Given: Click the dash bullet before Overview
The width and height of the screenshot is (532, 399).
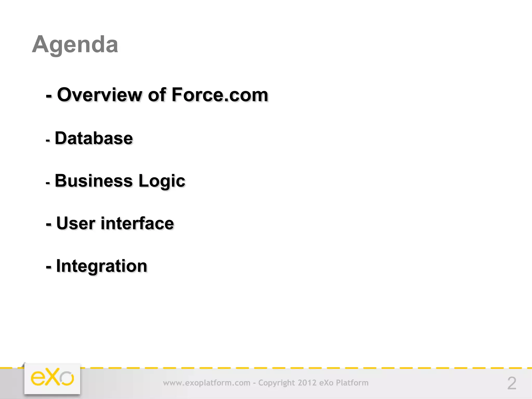Looking at the screenshot, I should tap(49, 96).
